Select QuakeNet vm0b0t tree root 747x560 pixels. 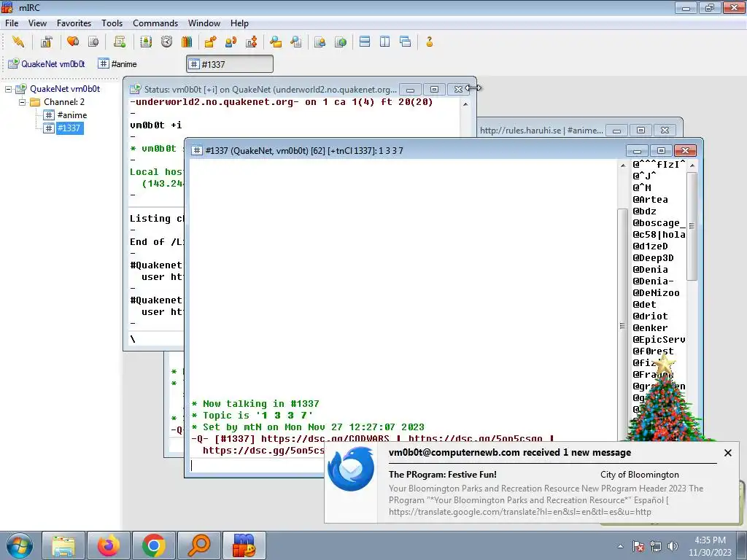pyautogui.click(x=65, y=89)
